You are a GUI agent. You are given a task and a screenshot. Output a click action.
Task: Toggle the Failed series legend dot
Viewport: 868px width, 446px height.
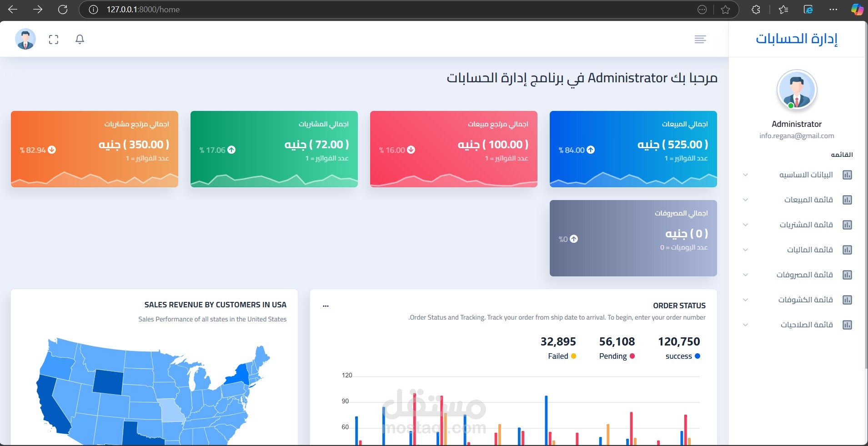573,356
